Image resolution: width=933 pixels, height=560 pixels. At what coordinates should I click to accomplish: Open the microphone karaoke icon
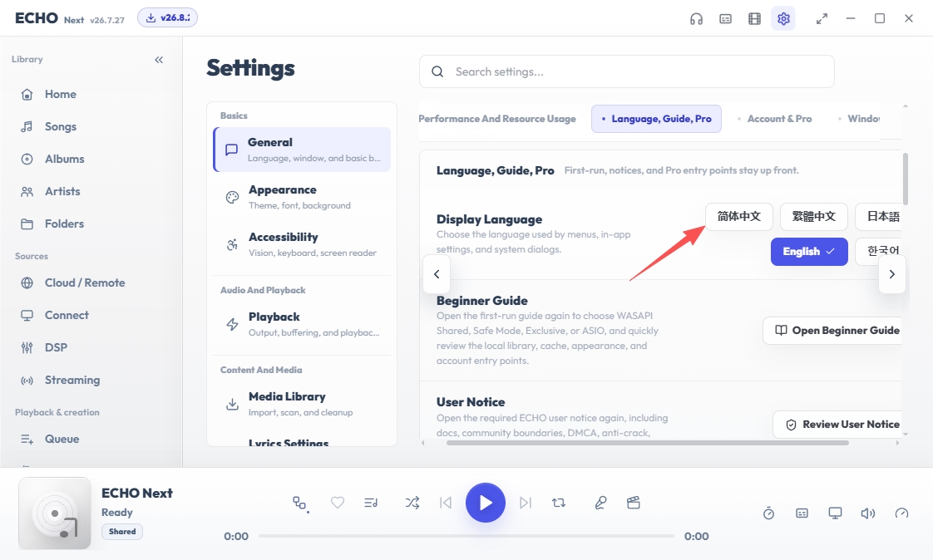pyautogui.click(x=600, y=503)
